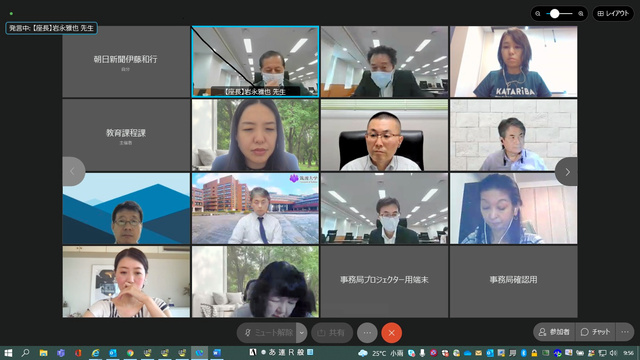Select the white brick wall participant tile

point(513,135)
